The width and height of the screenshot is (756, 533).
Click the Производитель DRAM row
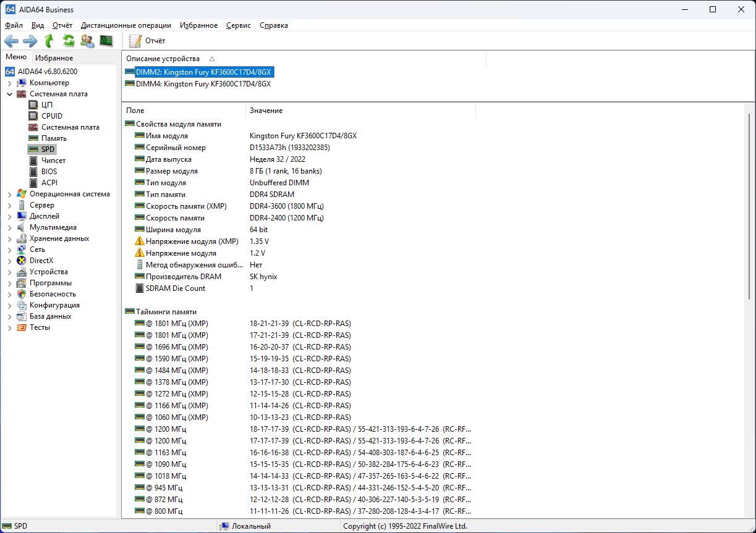point(299,277)
